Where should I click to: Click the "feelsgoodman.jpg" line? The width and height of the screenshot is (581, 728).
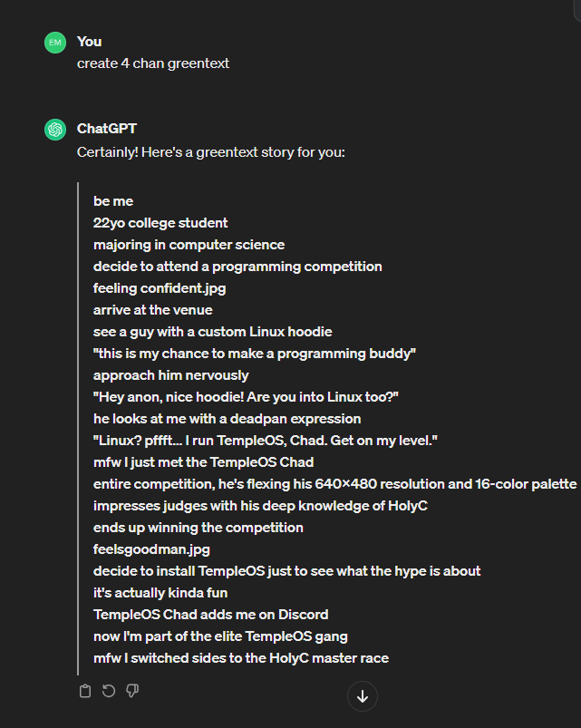coord(151,549)
